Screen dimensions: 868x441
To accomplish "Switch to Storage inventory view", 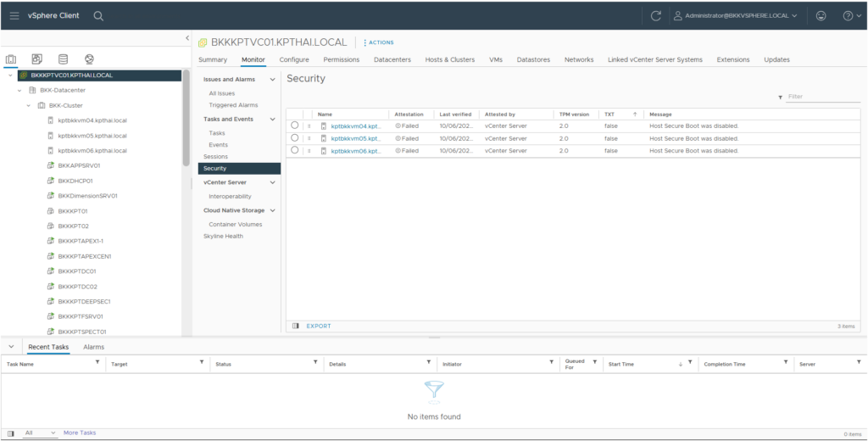I will click(x=63, y=59).
